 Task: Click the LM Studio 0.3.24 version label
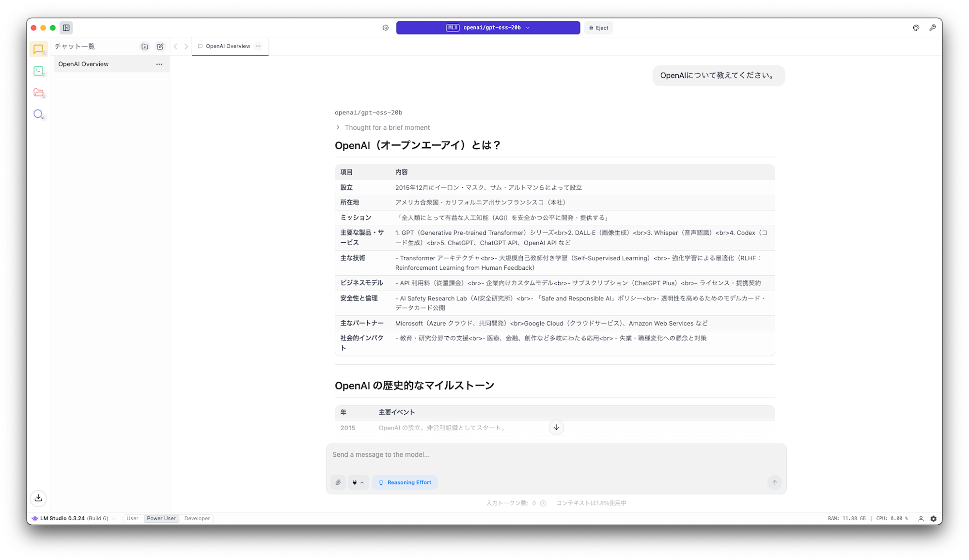[63, 518]
